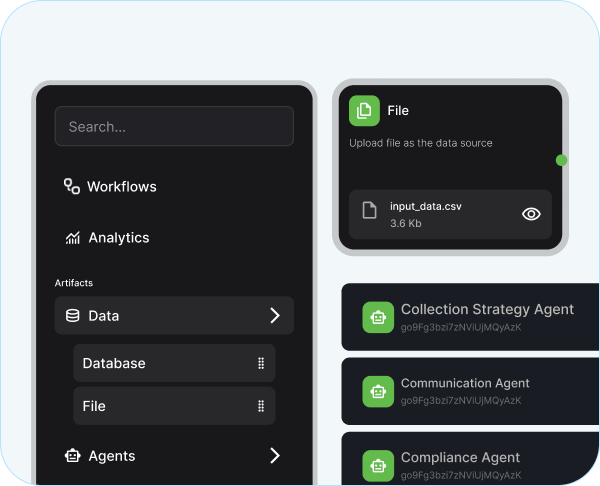Image resolution: width=600 pixels, height=486 pixels.
Task: Expand the Agents section chevron
Action: (274, 456)
